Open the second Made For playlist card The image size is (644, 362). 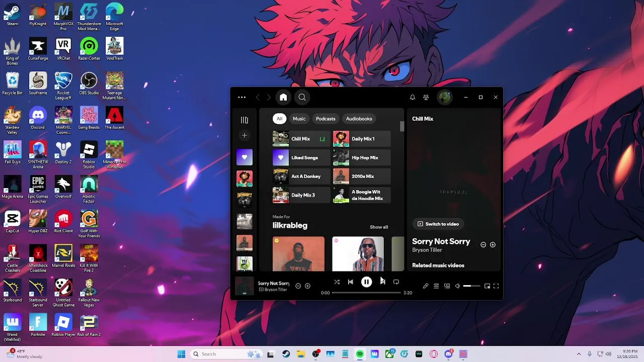(358, 254)
